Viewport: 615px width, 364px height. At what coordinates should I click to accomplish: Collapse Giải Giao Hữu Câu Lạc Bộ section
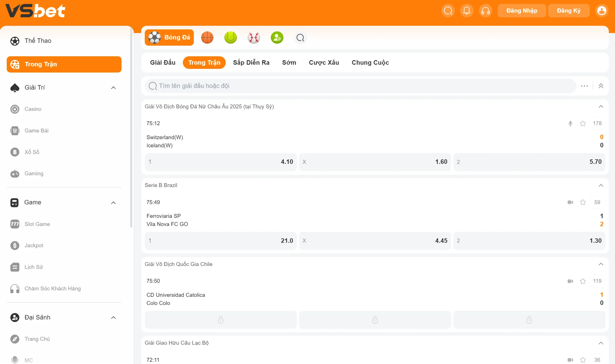pyautogui.click(x=601, y=343)
